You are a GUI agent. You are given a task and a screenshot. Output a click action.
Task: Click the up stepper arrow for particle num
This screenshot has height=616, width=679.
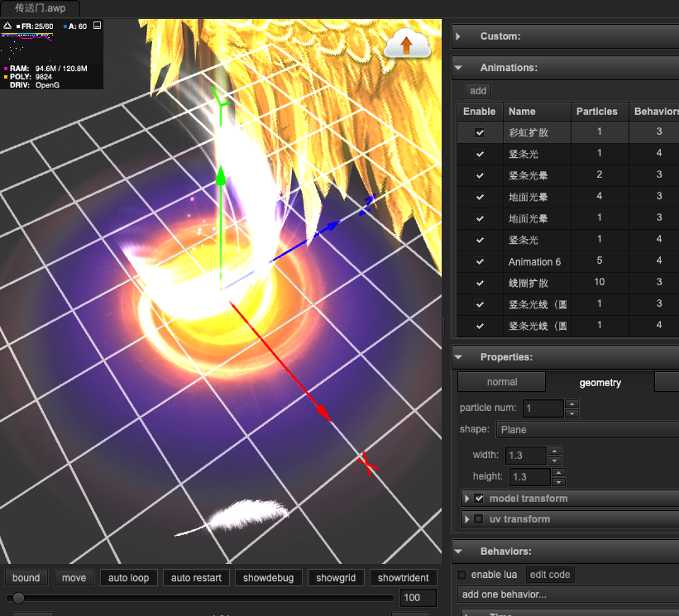(x=572, y=403)
